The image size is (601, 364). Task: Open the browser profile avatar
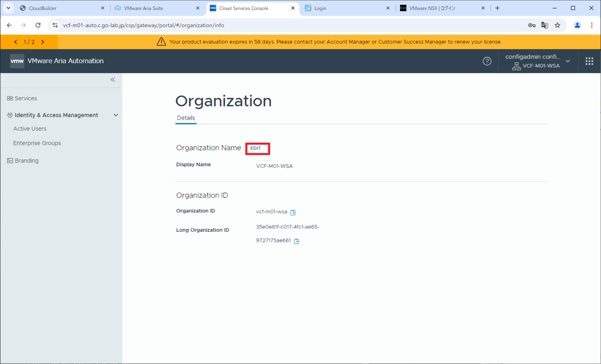[x=577, y=25]
